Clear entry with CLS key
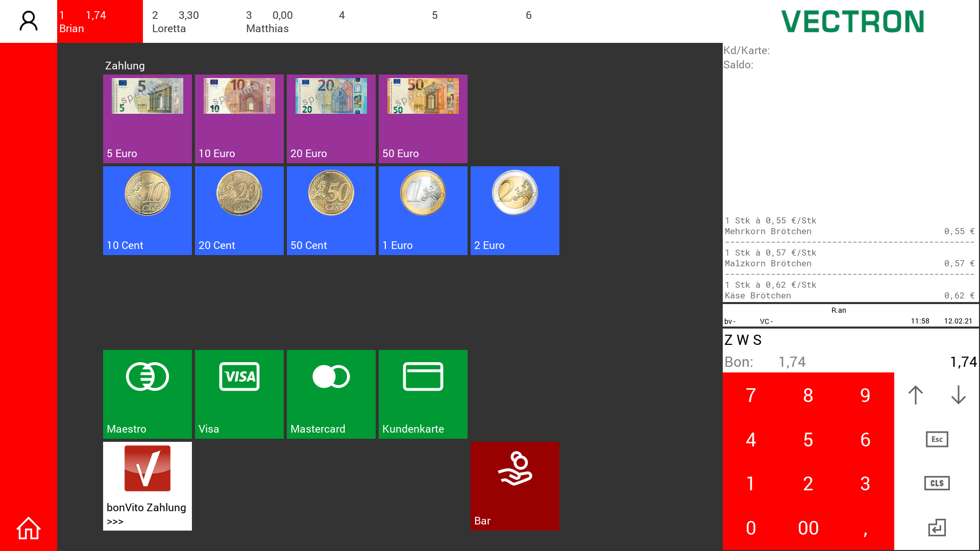980x551 pixels. coord(937,483)
